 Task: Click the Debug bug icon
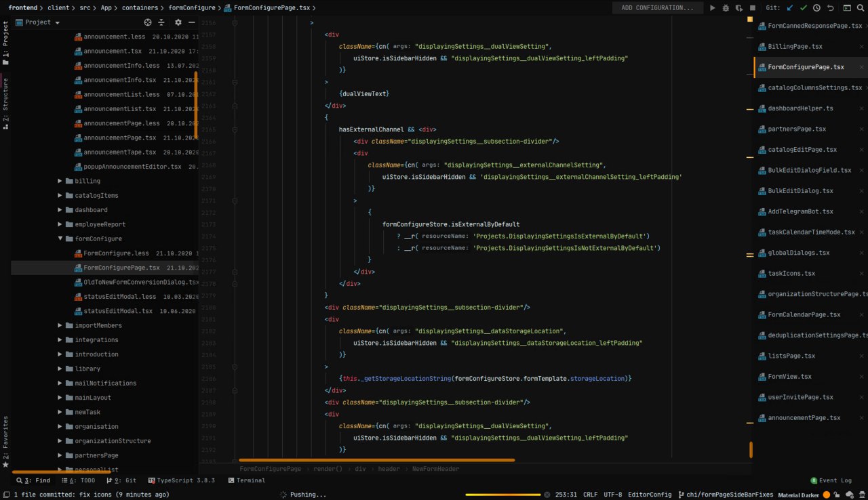[726, 8]
